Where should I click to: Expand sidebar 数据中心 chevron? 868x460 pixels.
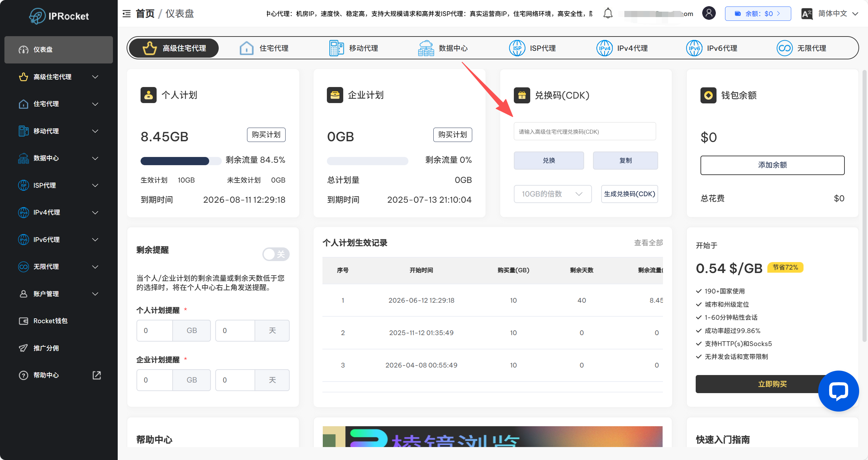point(96,158)
